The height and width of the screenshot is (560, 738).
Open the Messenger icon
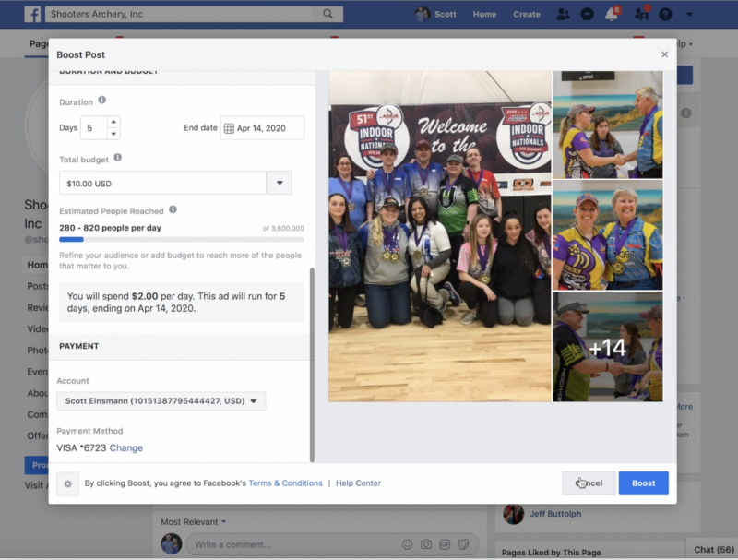(587, 14)
